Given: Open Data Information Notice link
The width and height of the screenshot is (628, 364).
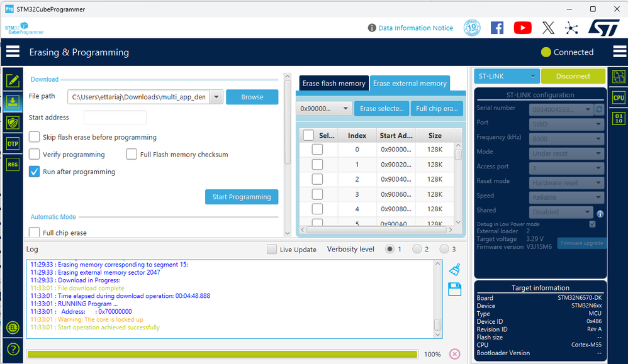Looking at the screenshot, I should [415, 28].
